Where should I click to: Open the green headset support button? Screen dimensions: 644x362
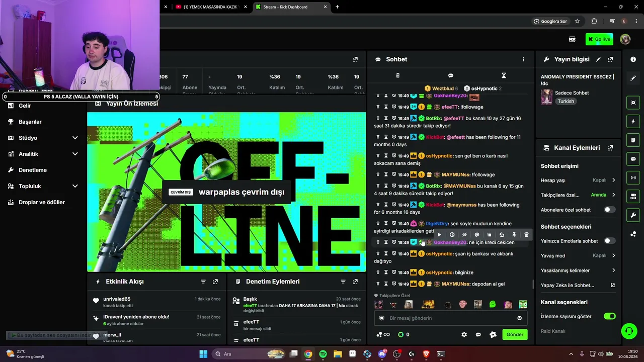(x=629, y=331)
